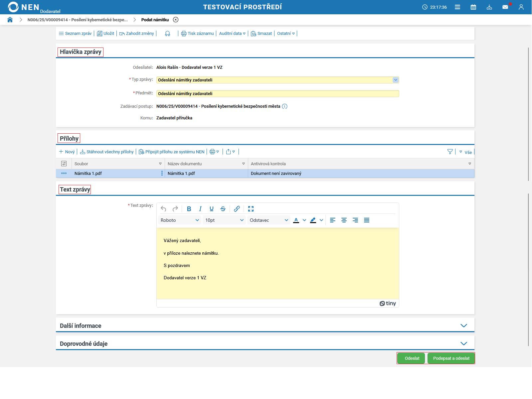Insert a link in the text editor
The image size is (532, 399).
point(237,209)
